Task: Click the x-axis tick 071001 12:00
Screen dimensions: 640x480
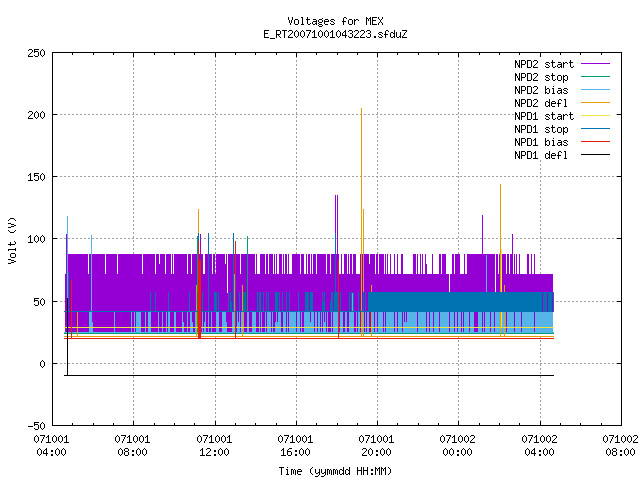Action: coord(214,446)
